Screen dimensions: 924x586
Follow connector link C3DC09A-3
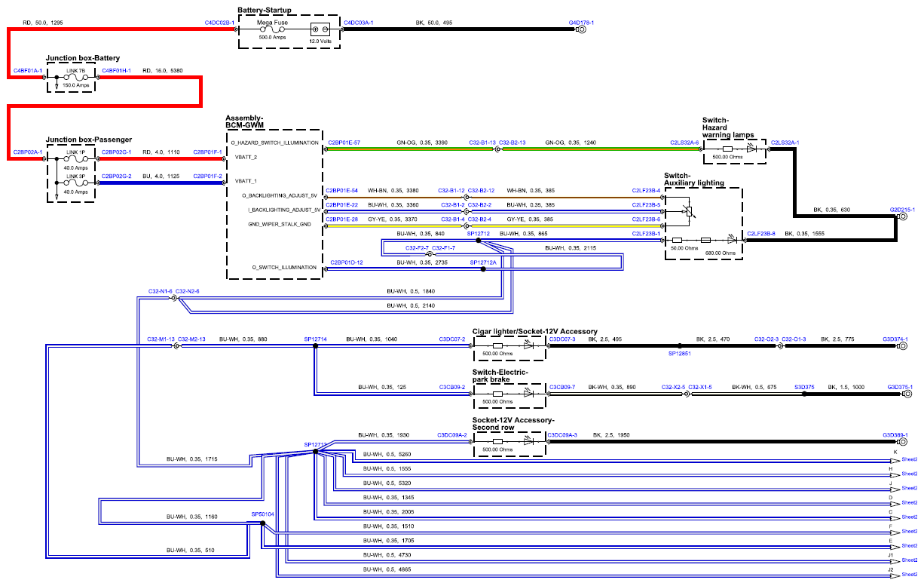(562, 435)
